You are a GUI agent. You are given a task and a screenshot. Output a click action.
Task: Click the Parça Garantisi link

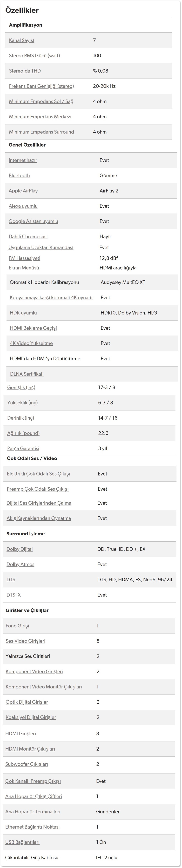click(x=23, y=449)
